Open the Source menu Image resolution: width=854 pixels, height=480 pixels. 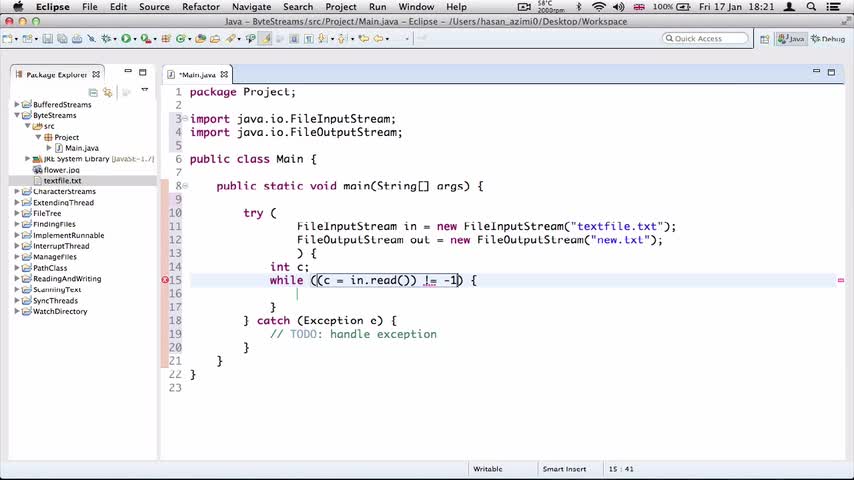pos(154,7)
